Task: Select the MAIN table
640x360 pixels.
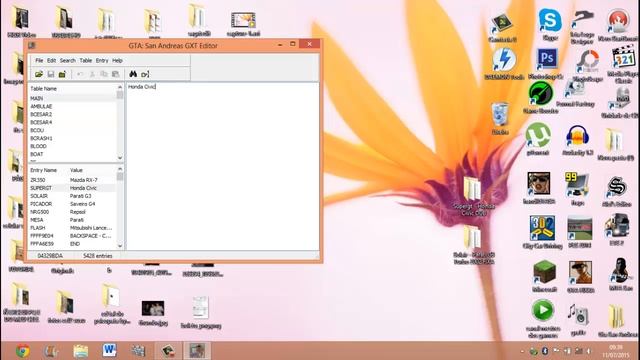Action: point(72,98)
